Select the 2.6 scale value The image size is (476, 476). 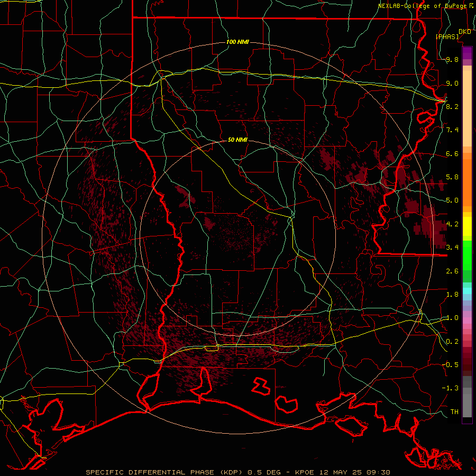tap(452, 271)
